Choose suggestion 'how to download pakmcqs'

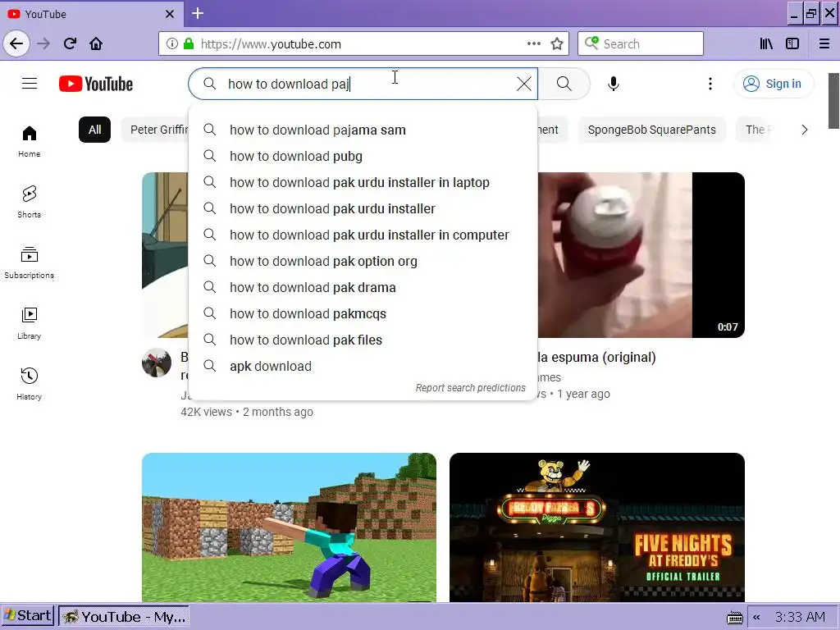(x=363, y=314)
